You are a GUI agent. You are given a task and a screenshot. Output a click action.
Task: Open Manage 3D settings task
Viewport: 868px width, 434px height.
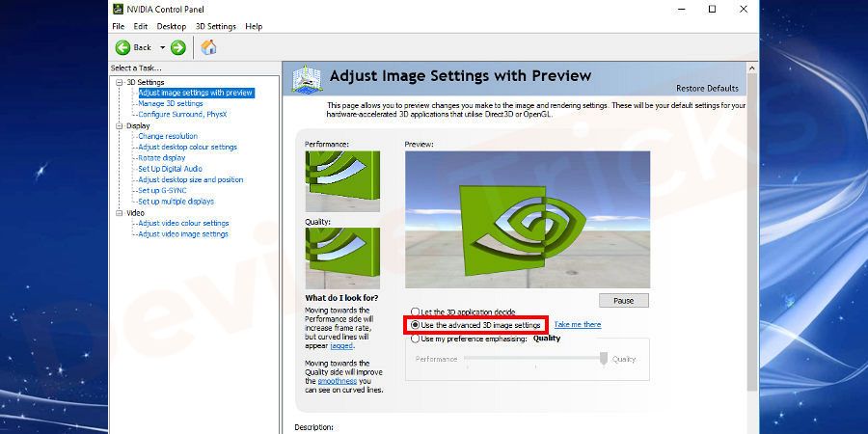[171, 103]
